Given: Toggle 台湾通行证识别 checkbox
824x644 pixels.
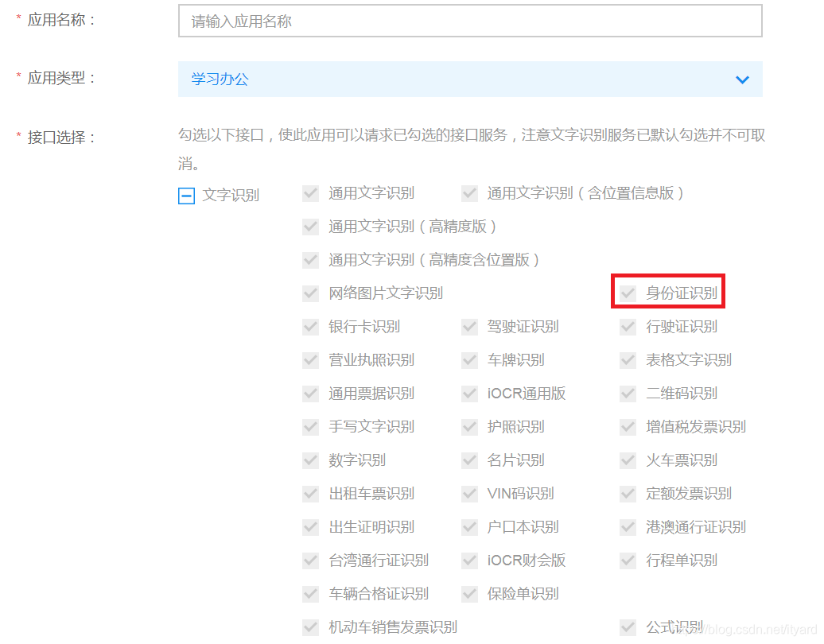Looking at the screenshot, I should pyautogui.click(x=310, y=561).
